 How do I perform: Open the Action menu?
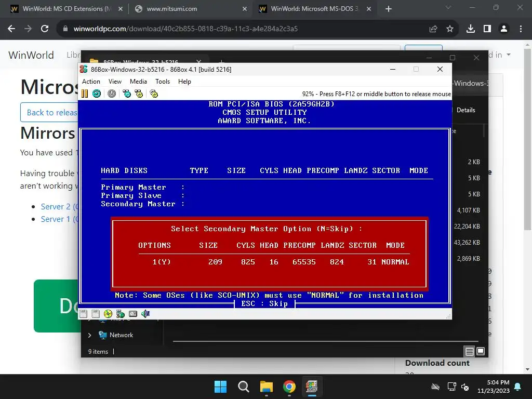click(x=91, y=82)
